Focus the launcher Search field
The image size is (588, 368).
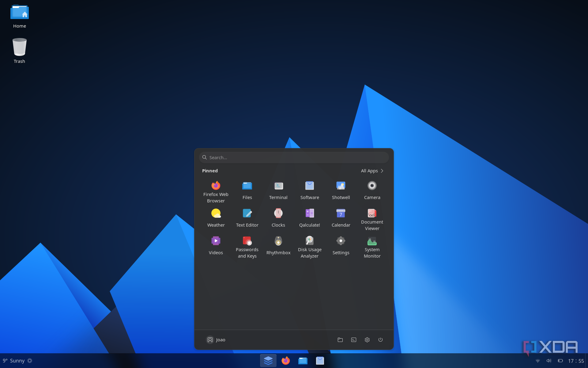[x=294, y=157]
